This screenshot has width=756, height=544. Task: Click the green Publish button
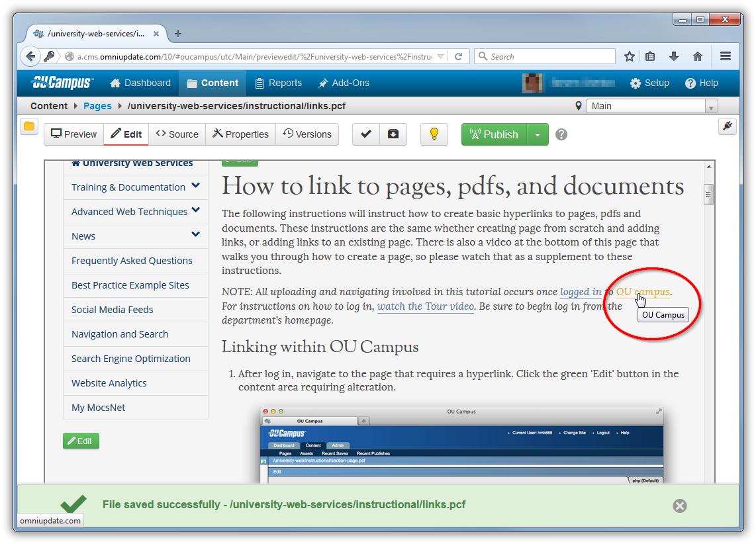495,134
